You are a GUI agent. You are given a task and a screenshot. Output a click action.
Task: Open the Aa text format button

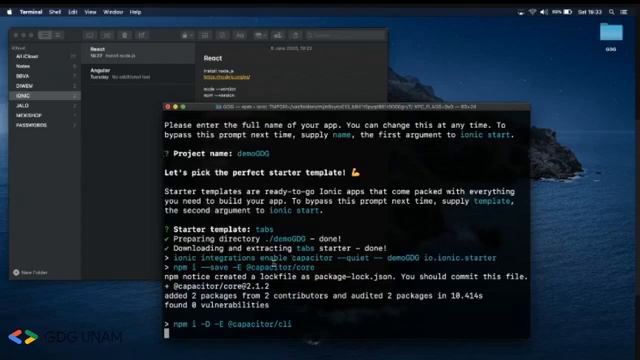click(240, 36)
